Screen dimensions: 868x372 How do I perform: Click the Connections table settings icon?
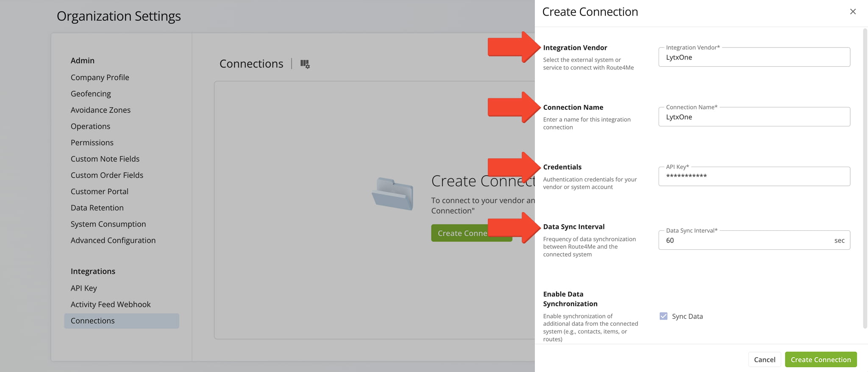(x=305, y=64)
